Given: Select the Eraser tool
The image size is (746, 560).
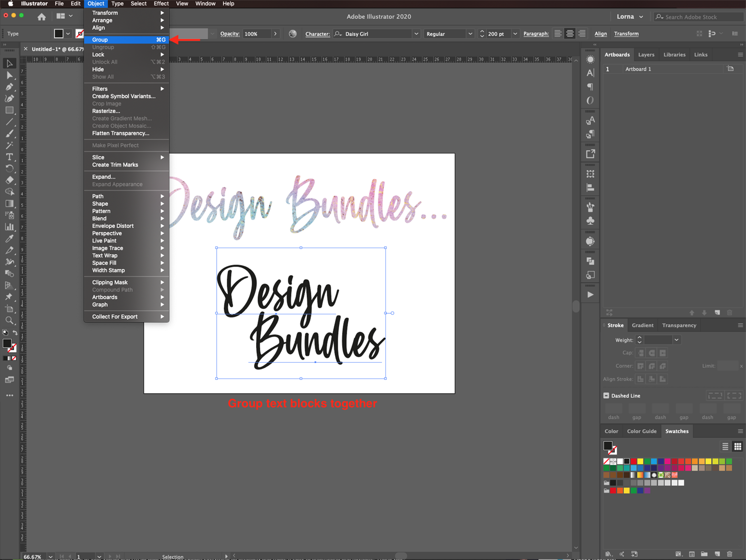Looking at the screenshot, I should (9, 180).
